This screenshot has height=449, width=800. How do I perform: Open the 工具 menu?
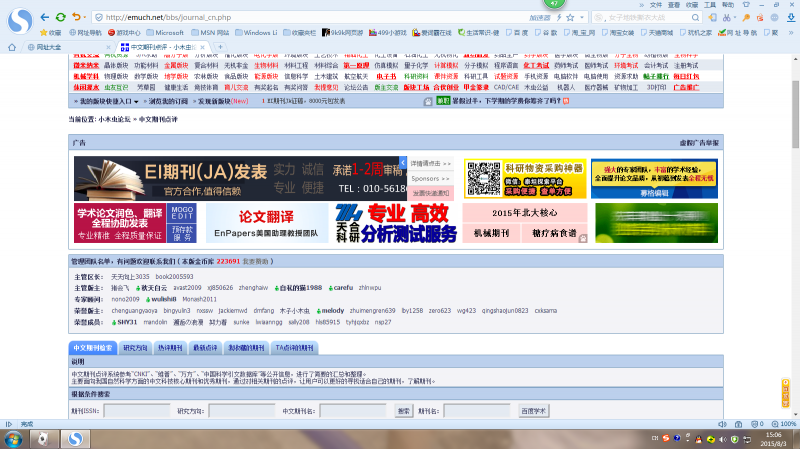710,5
